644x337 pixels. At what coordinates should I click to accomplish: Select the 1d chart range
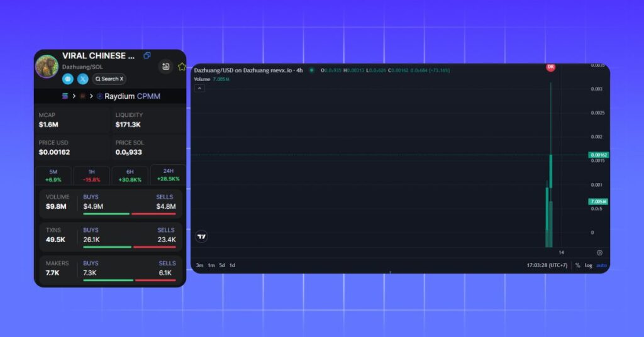pyautogui.click(x=232, y=265)
